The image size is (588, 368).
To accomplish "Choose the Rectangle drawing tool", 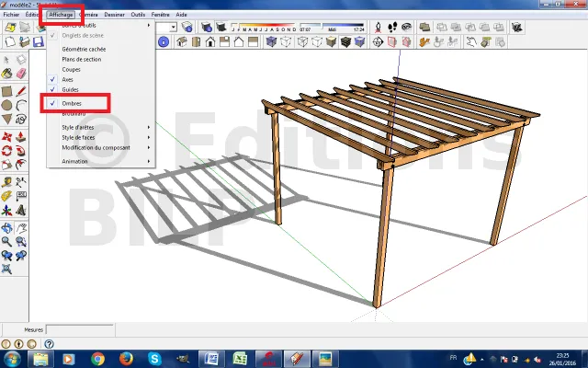I will point(7,92).
